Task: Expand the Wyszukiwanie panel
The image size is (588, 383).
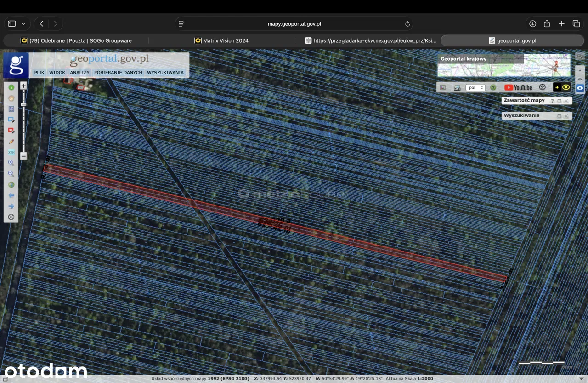Action: pos(559,116)
